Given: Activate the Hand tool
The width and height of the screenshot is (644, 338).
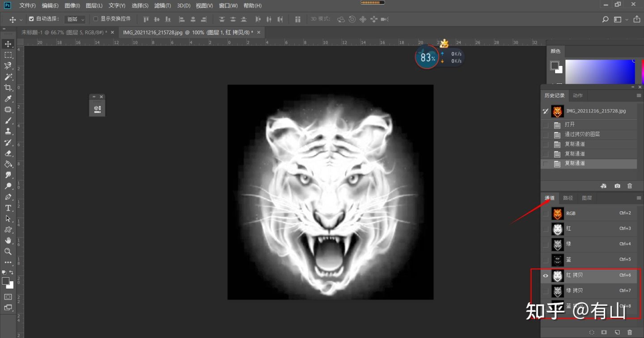Looking at the screenshot, I should pyautogui.click(x=8, y=241).
